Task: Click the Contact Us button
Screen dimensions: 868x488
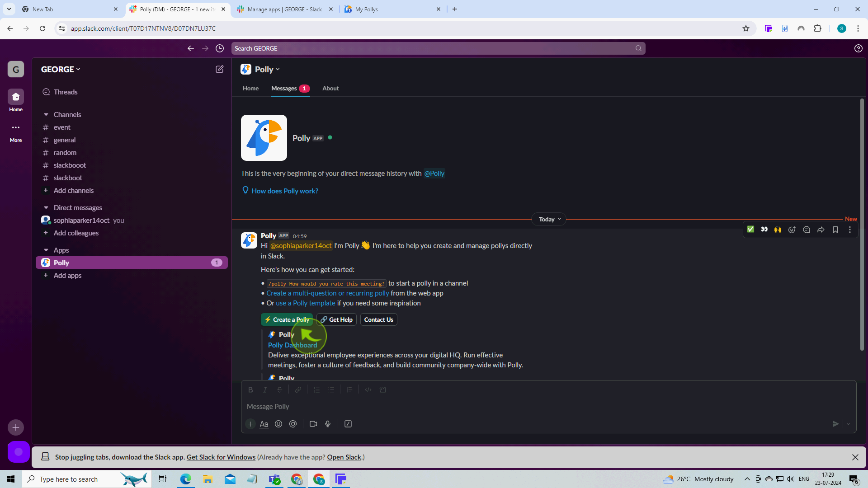Action: point(378,319)
